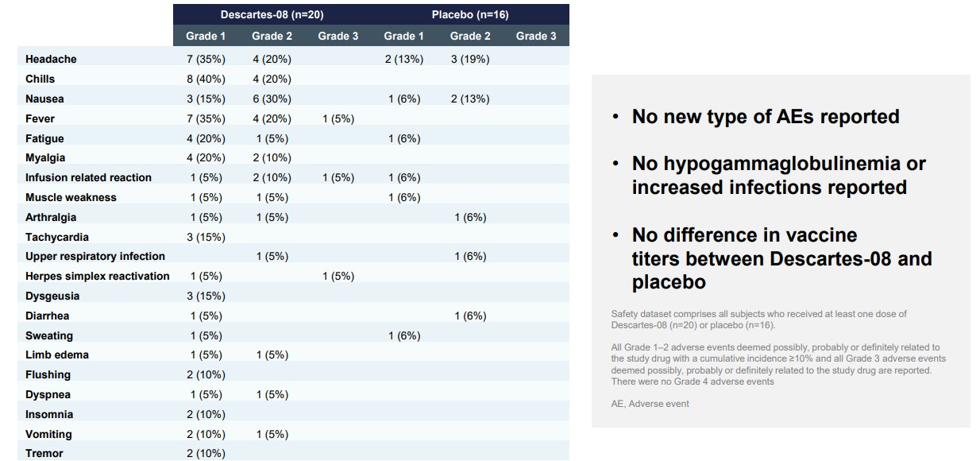The image size is (980, 461).
Task: Click the 8 (40%) cell in Chills row
Action: 206,79
